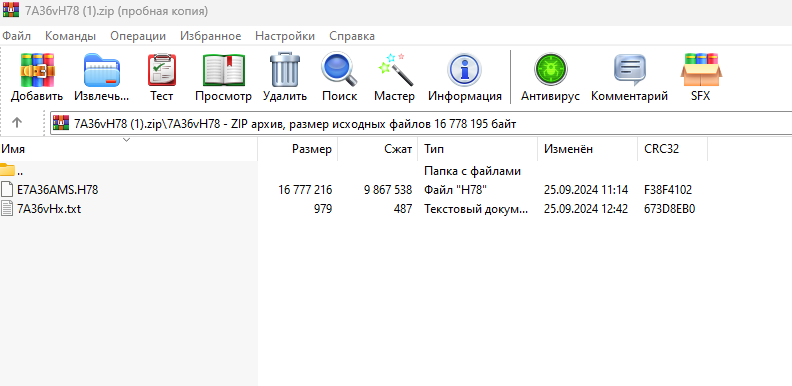Open the Комментарий speech bubble icon
The width and height of the screenshot is (792, 386).
coord(629,70)
